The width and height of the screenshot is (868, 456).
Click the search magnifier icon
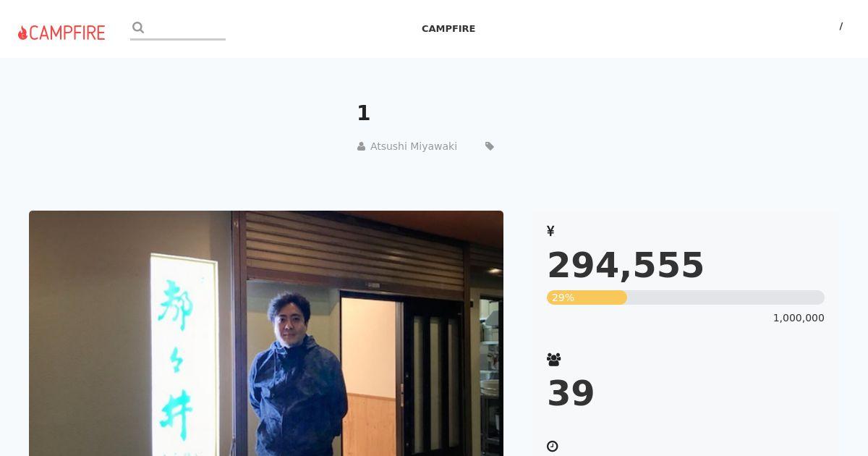coord(138,28)
